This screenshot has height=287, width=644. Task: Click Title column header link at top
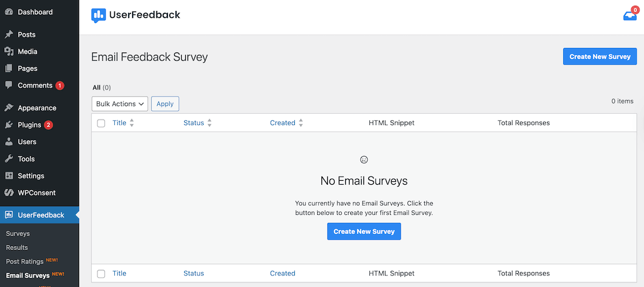119,123
